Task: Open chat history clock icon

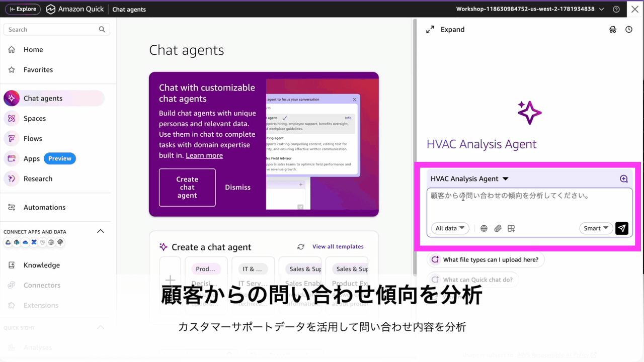Action: [629, 30]
